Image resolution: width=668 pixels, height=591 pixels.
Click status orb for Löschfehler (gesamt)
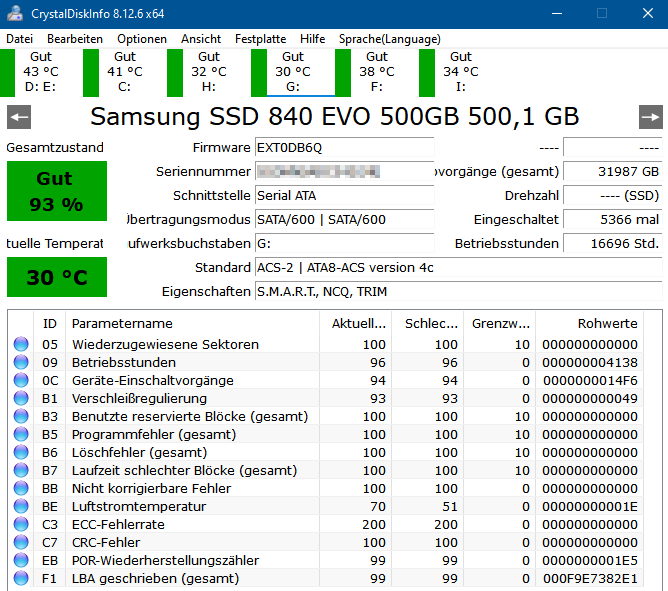(21, 452)
